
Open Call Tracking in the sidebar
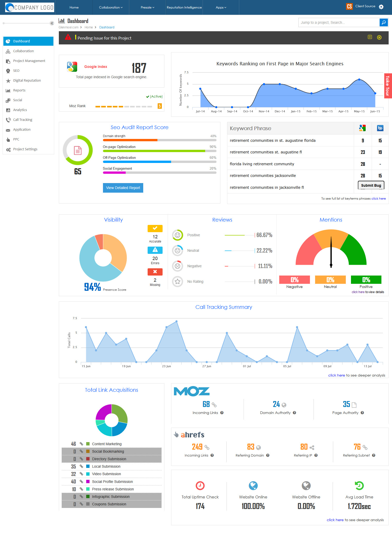point(23,120)
